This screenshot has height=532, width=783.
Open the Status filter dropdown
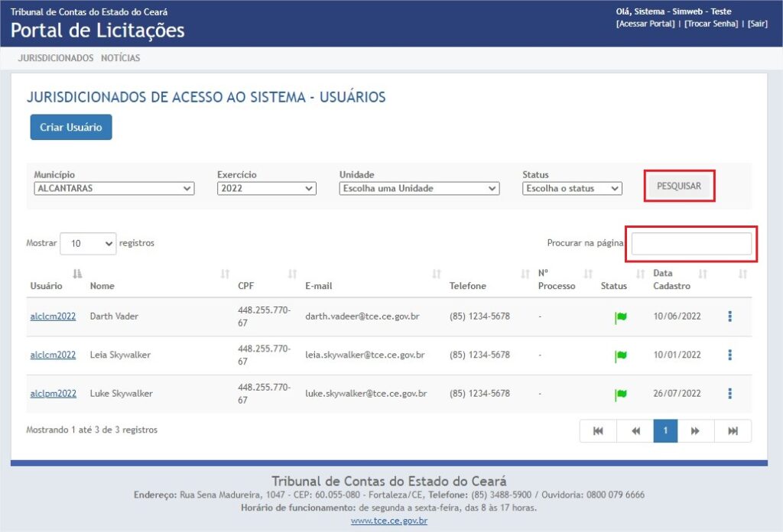point(572,189)
